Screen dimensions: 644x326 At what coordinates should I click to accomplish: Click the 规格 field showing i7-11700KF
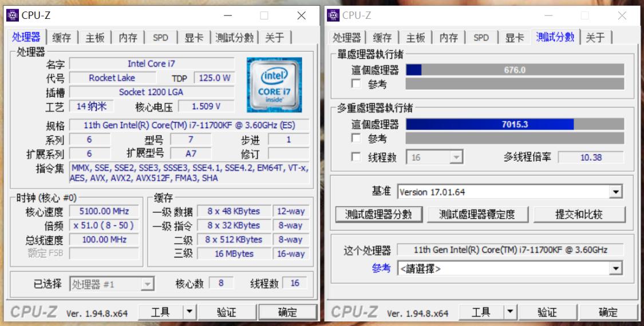coord(189,125)
